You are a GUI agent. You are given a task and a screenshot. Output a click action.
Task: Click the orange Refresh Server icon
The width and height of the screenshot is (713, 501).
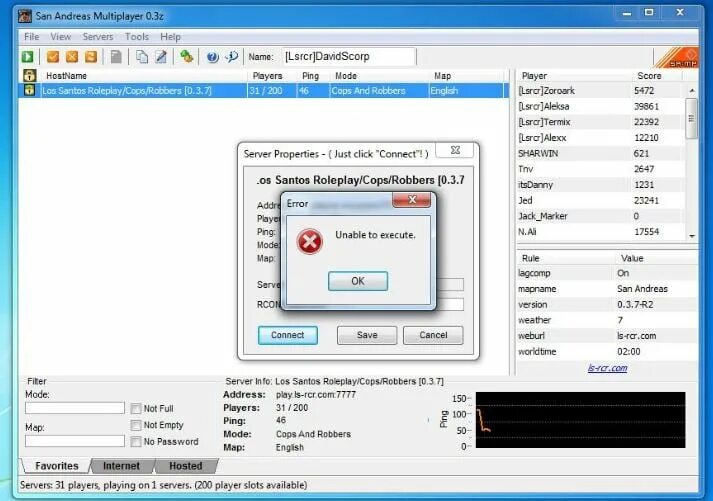coord(91,57)
